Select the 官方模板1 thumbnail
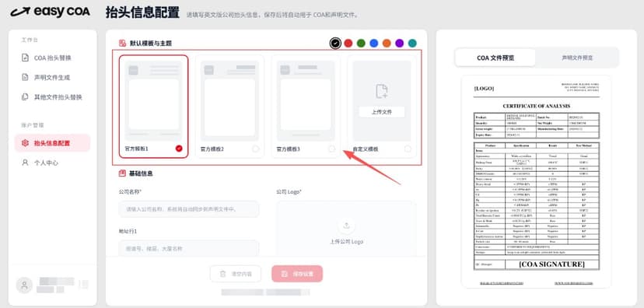 pos(153,101)
